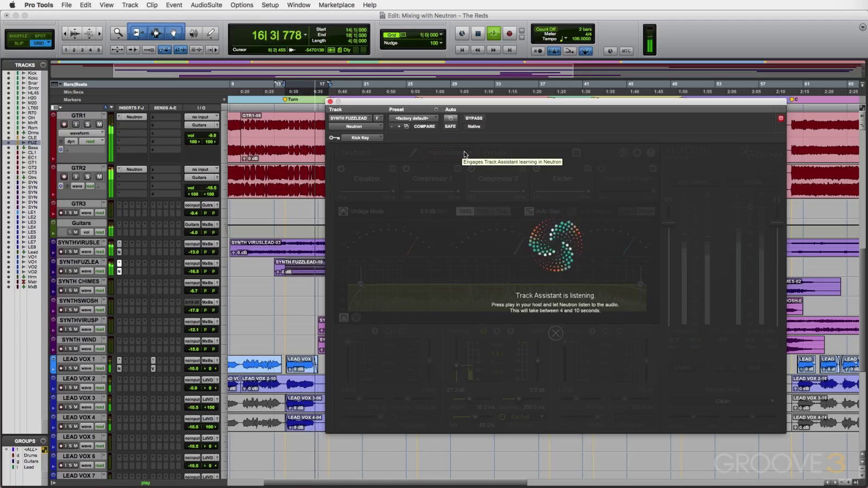The height and width of the screenshot is (488, 868).
Task: Click the Key Input key icon
Action: point(334,138)
